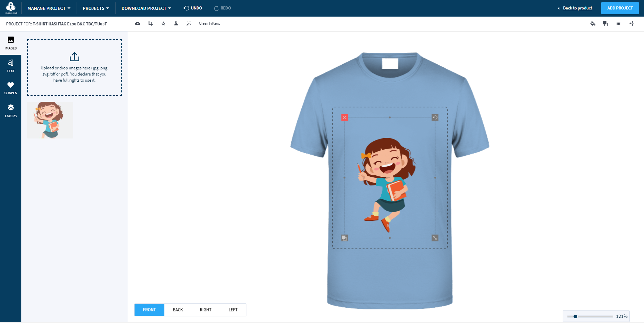The width and height of the screenshot is (644, 323).
Task: Open the sliders adjustment settings icon
Action: [x=631, y=23]
